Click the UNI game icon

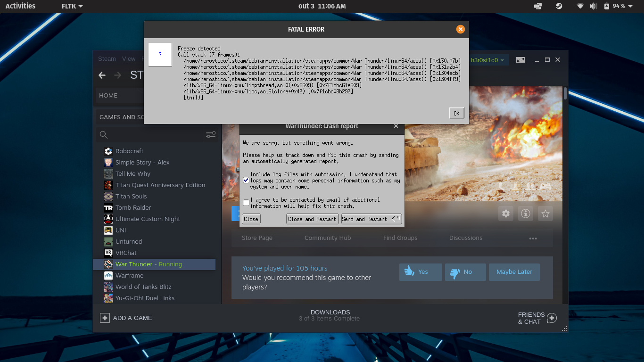point(108,230)
